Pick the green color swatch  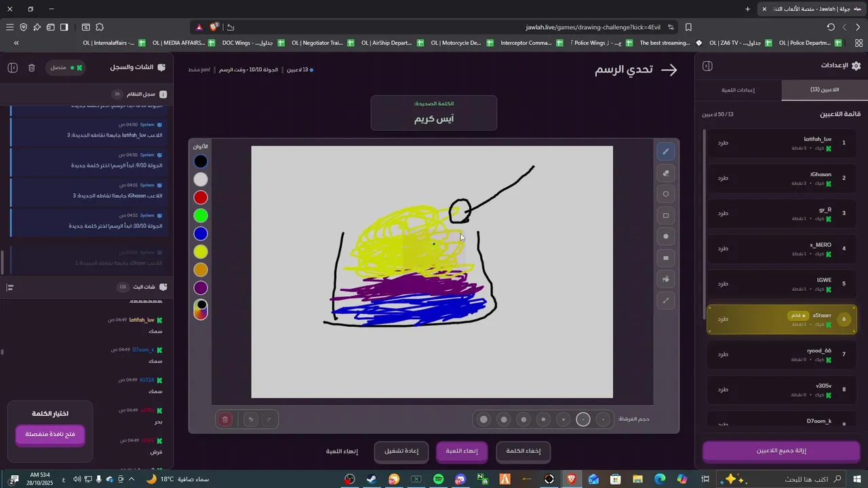(x=201, y=216)
